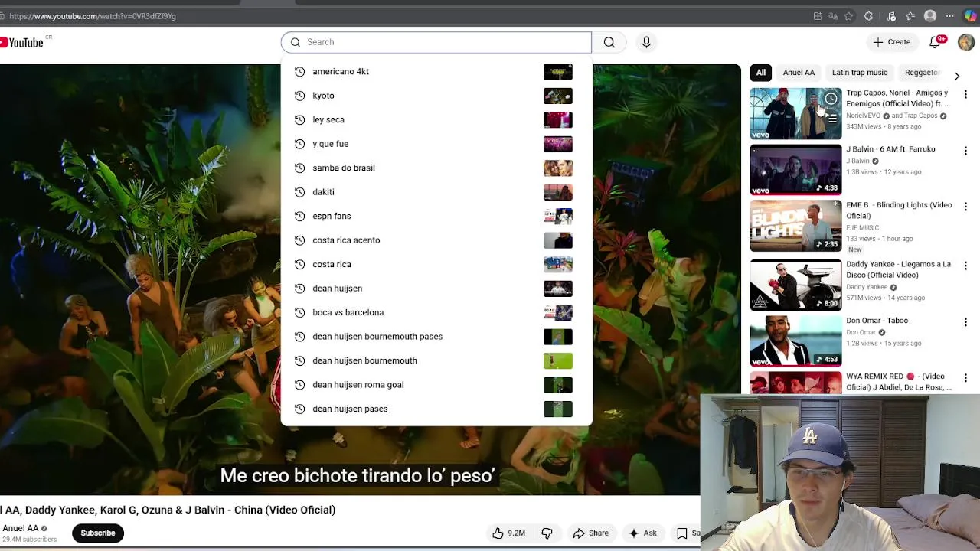Open EME B Blinding Lights thumbnail
The height and width of the screenshot is (551, 980).
[x=795, y=226]
